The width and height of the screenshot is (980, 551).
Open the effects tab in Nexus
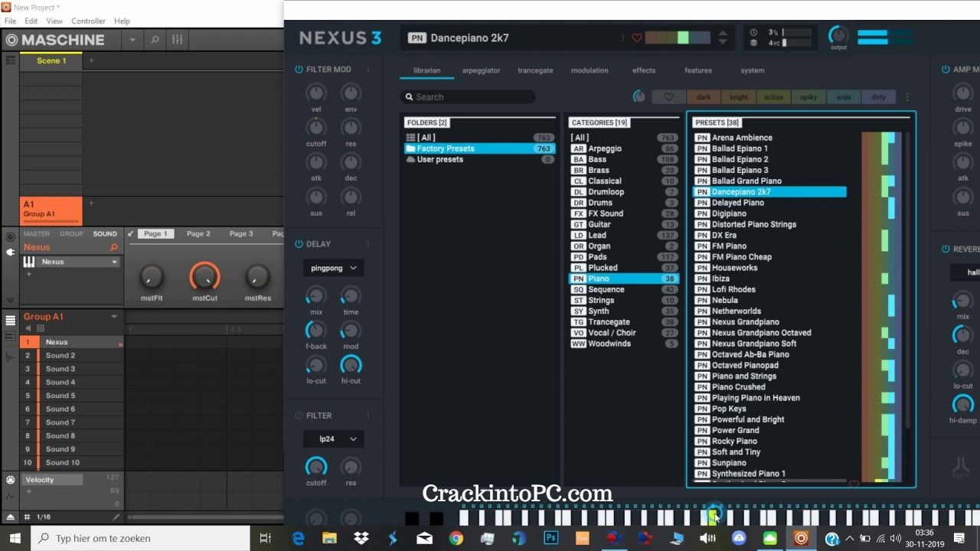pos(644,70)
